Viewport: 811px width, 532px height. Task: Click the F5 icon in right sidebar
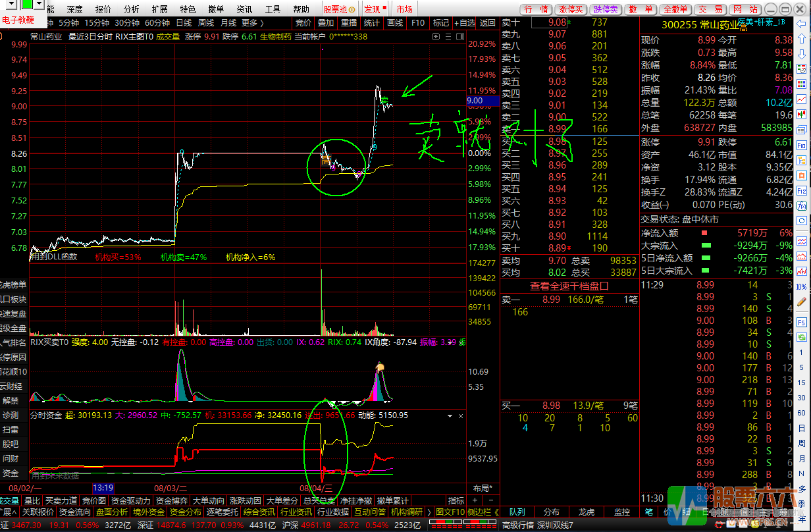click(x=802, y=322)
